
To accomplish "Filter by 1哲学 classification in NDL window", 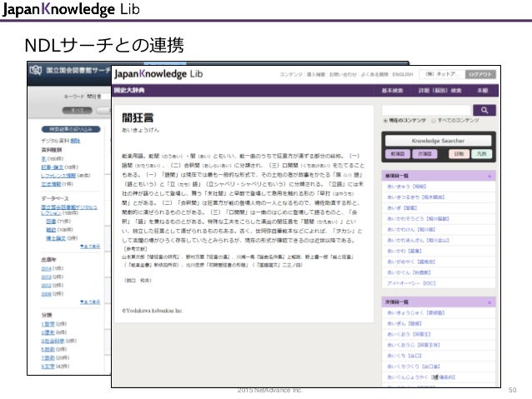I will pos(48,324).
